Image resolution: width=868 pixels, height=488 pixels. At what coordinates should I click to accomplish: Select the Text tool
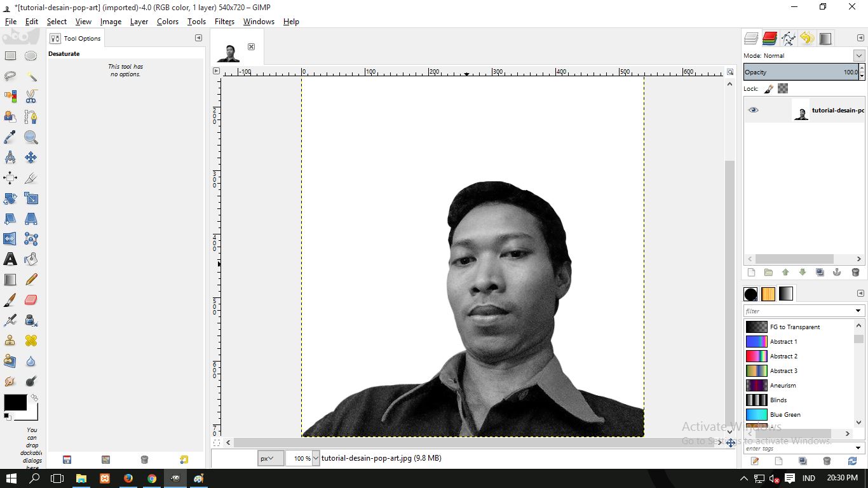click(x=10, y=259)
